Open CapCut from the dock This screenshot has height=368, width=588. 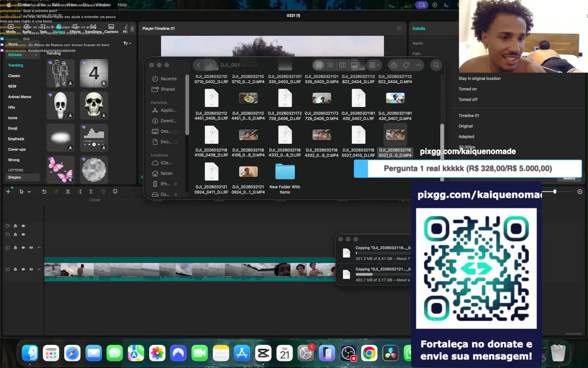(x=263, y=353)
